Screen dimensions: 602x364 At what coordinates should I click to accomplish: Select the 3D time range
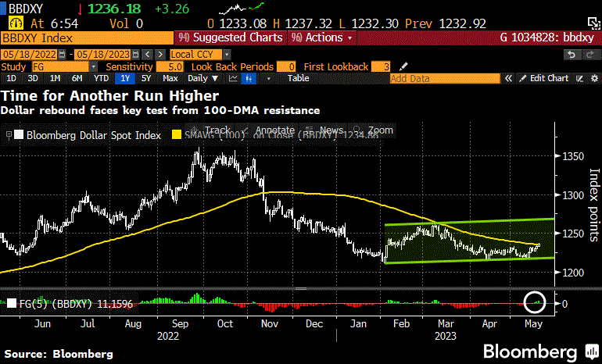[x=33, y=79]
